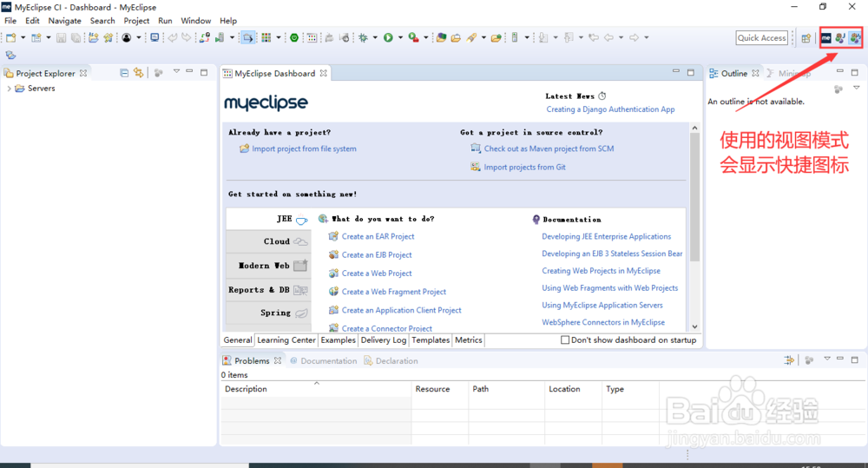Click the middle Java perspective icon

pyautogui.click(x=840, y=37)
